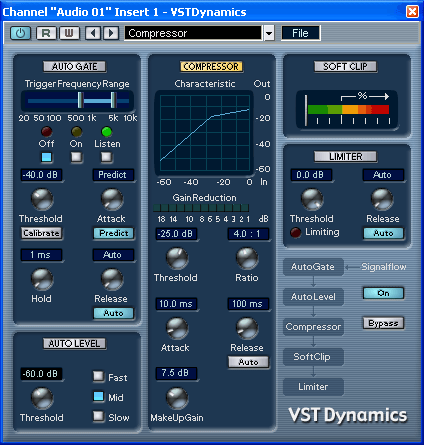
Task: Click the AutoGate signalflow block
Action: click(313, 267)
